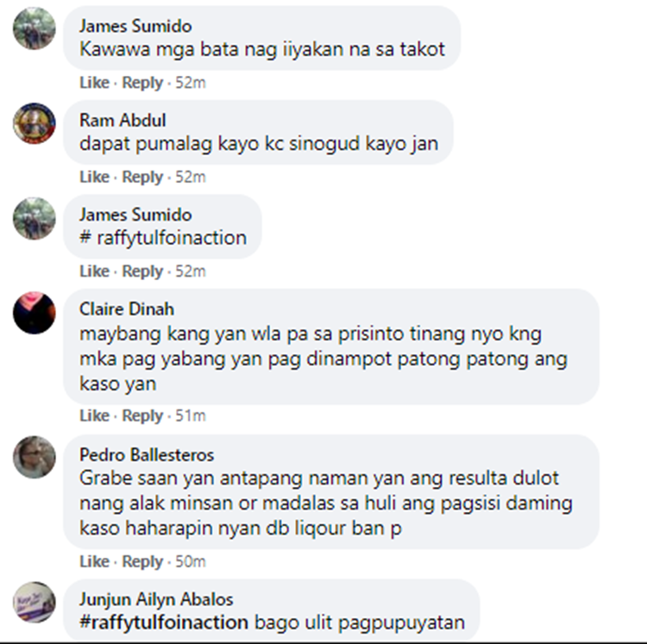647x644 pixels.
Task: Open the Claire Dinah name link
Action: coord(127,309)
